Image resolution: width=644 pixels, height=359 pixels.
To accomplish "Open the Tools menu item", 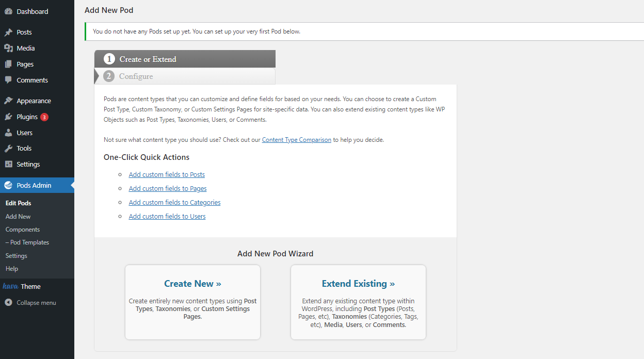I will (x=37, y=148).
